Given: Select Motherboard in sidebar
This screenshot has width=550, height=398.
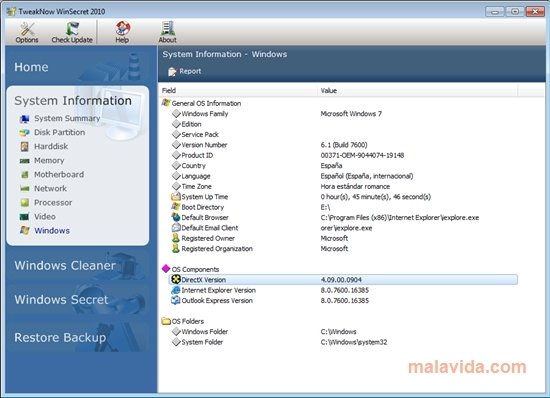Looking at the screenshot, I should (59, 175).
